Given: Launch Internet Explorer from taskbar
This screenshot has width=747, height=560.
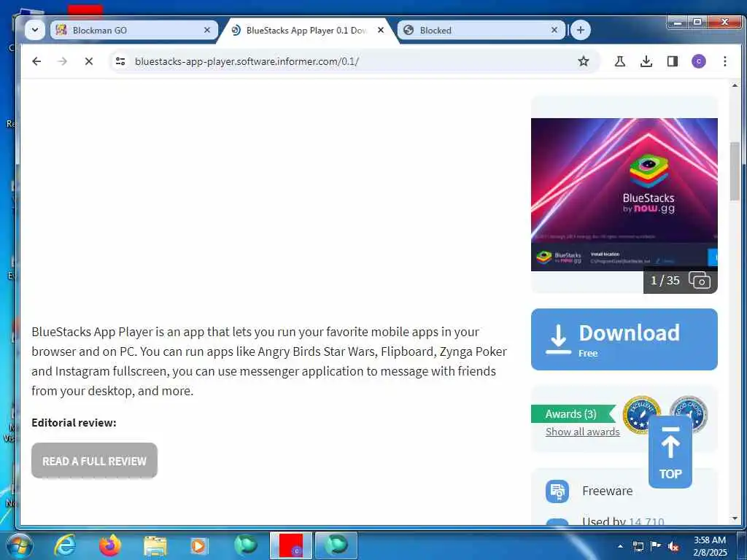Looking at the screenshot, I should [x=64, y=545].
